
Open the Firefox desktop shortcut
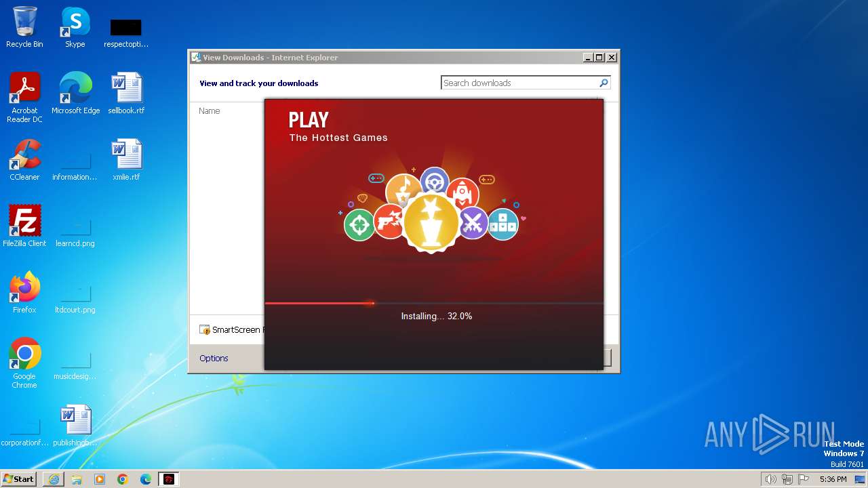(24, 292)
